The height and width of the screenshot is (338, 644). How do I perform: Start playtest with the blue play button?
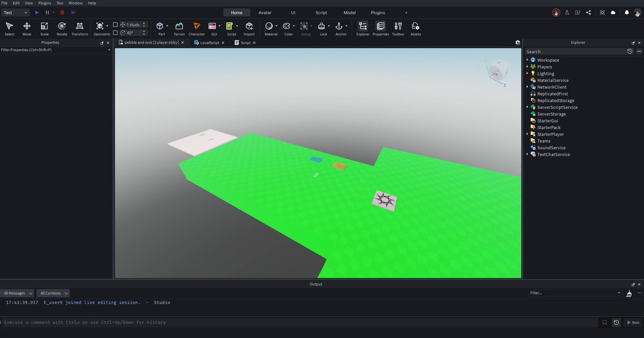37,12
